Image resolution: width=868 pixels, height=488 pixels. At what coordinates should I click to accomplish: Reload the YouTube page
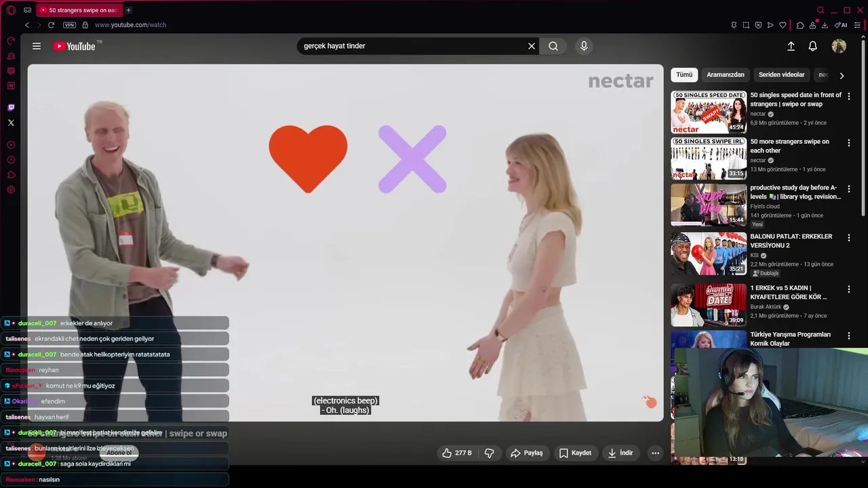pyautogui.click(x=51, y=25)
